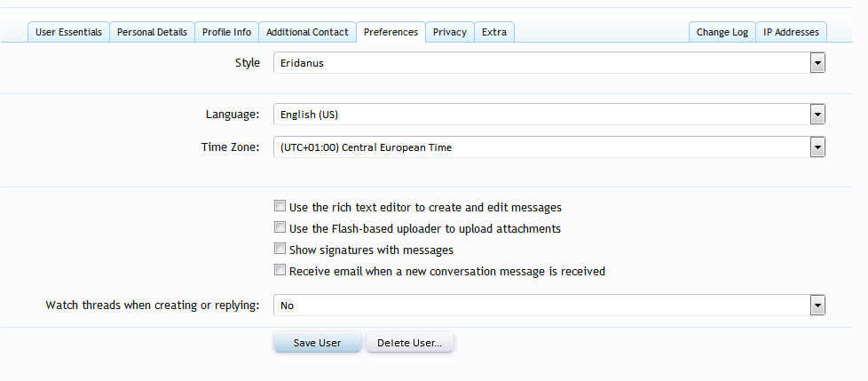This screenshot has height=381, width=868.
Task: Enable the rich text editor checkbox
Action: 280,207
